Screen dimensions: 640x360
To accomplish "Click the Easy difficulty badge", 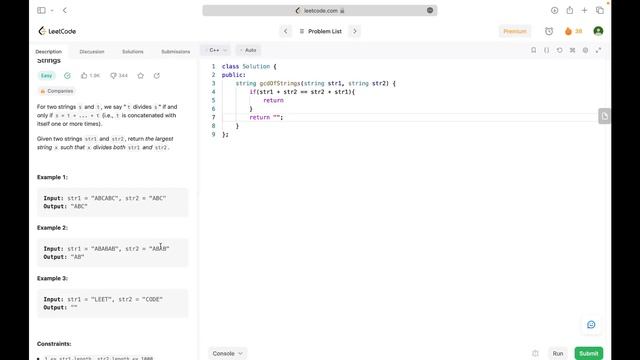I will tap(47, 76).
